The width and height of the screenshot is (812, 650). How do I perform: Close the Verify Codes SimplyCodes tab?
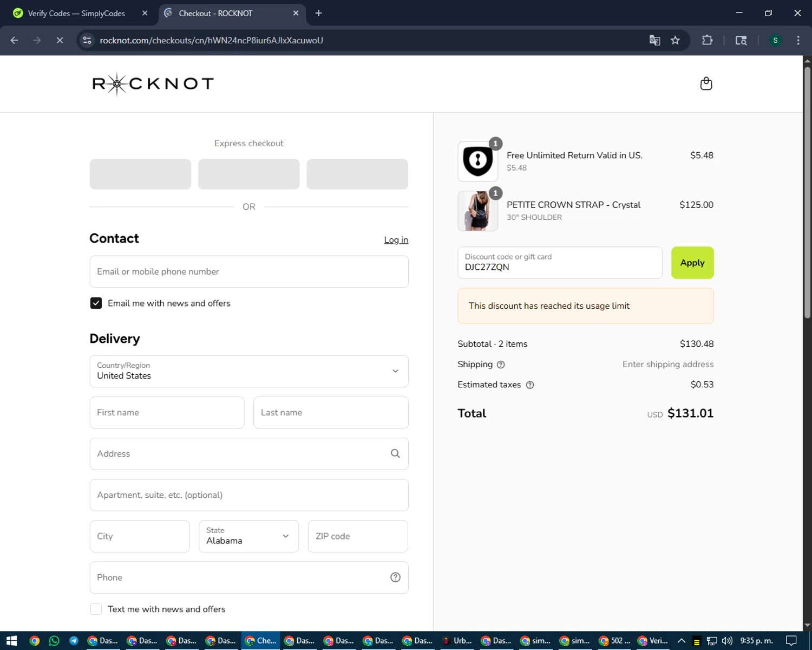coord(145,13)
